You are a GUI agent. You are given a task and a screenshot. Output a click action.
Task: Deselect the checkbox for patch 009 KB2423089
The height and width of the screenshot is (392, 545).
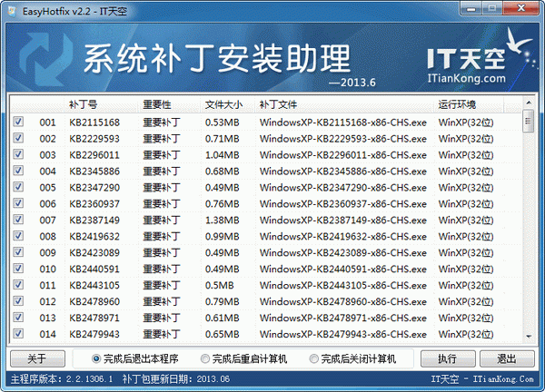(18, 252)
